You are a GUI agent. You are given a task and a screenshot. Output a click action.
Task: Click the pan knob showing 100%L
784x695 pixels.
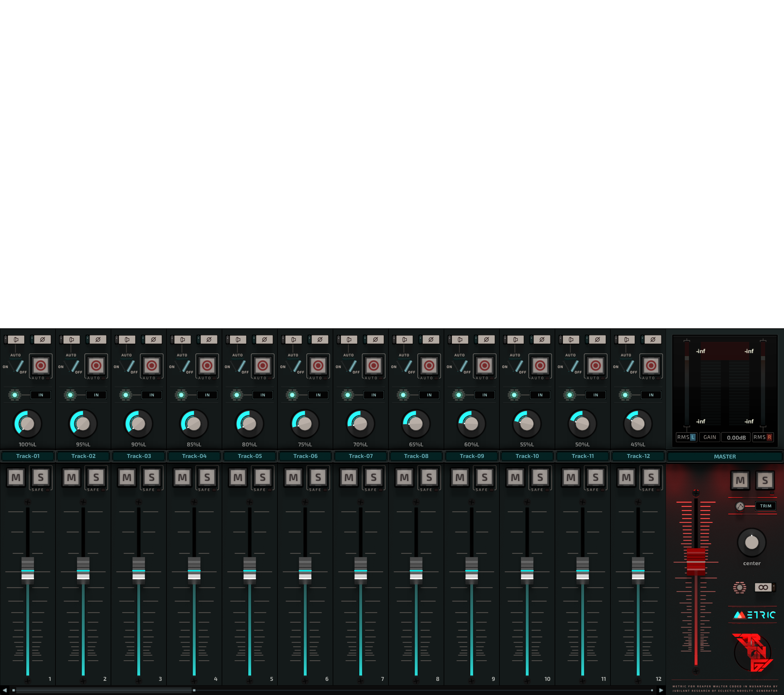tap(27, 424)
